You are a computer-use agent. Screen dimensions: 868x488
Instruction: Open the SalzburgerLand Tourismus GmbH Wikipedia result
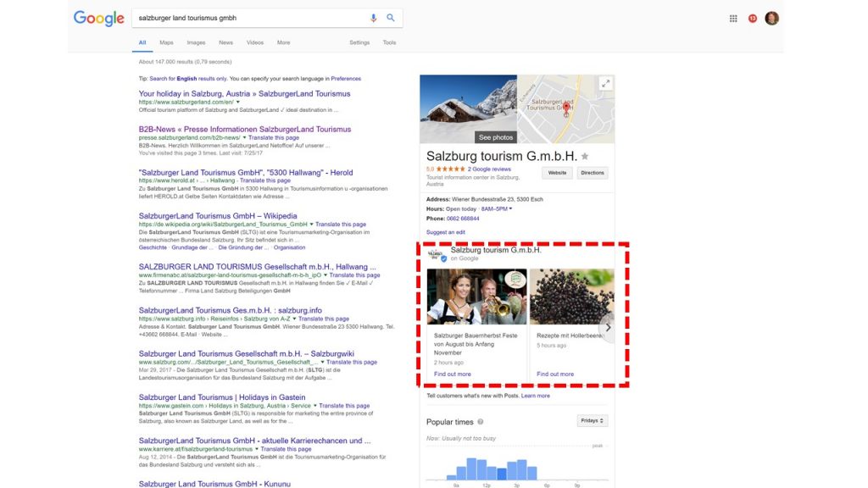218,216
